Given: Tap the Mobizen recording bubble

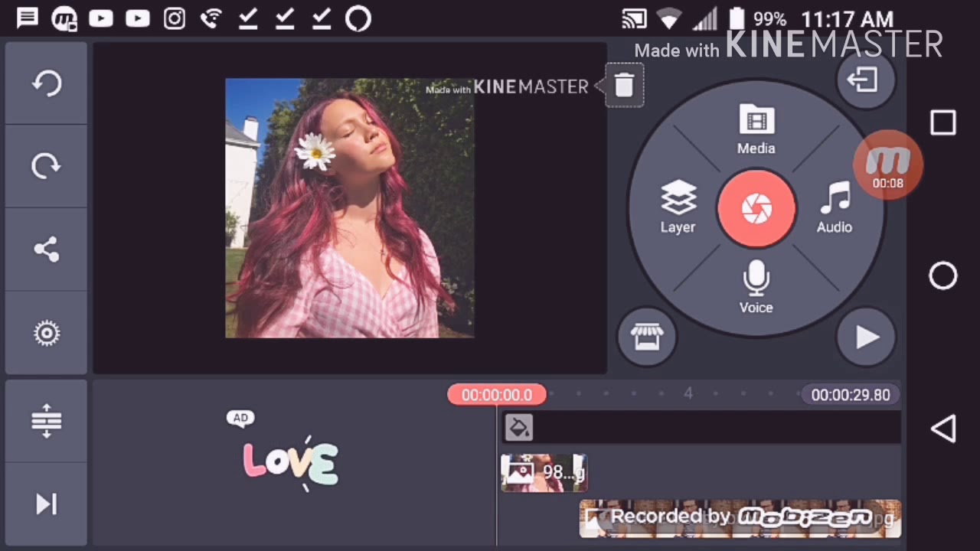Looking at the screenshot, I should tap(888, 165).
